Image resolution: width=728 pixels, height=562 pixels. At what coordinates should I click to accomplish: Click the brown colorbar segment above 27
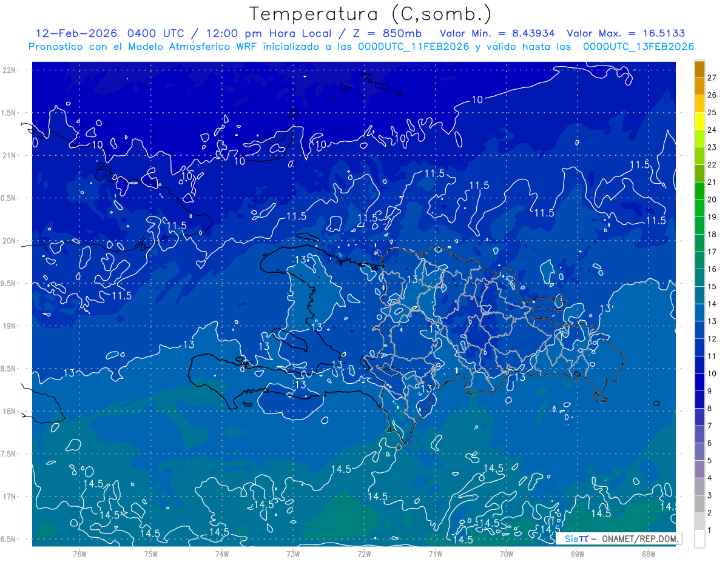tap(699, 69)
